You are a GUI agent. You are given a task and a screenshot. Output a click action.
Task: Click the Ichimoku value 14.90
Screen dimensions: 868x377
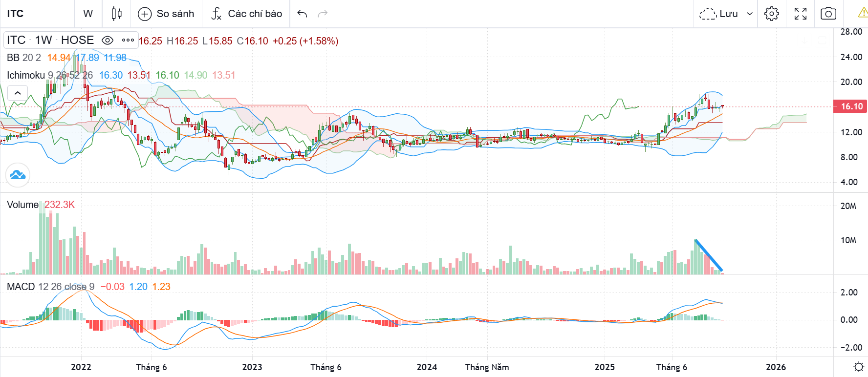[195, 75]
